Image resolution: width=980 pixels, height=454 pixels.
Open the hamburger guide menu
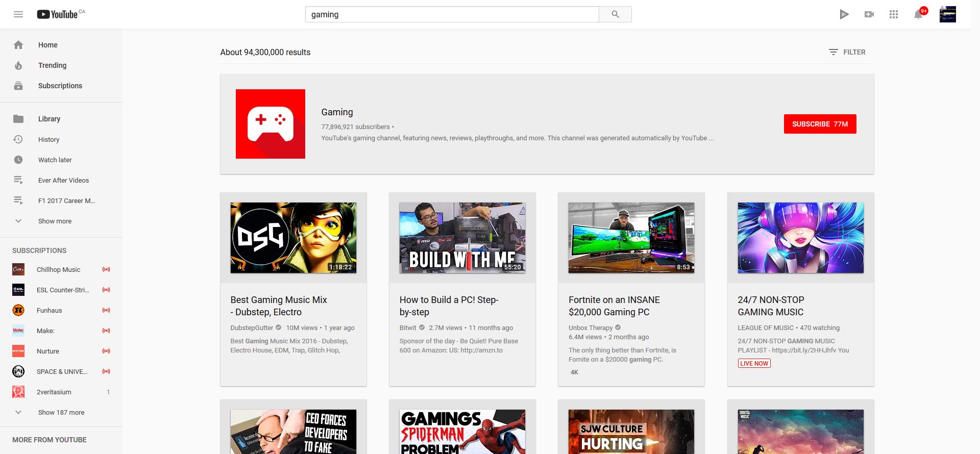[x=18, y=14]
